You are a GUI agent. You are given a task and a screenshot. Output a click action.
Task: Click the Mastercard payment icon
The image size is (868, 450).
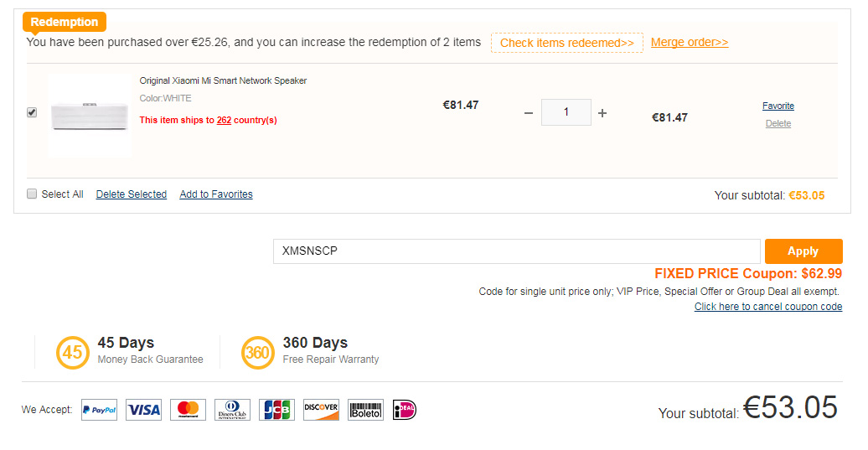189,410
